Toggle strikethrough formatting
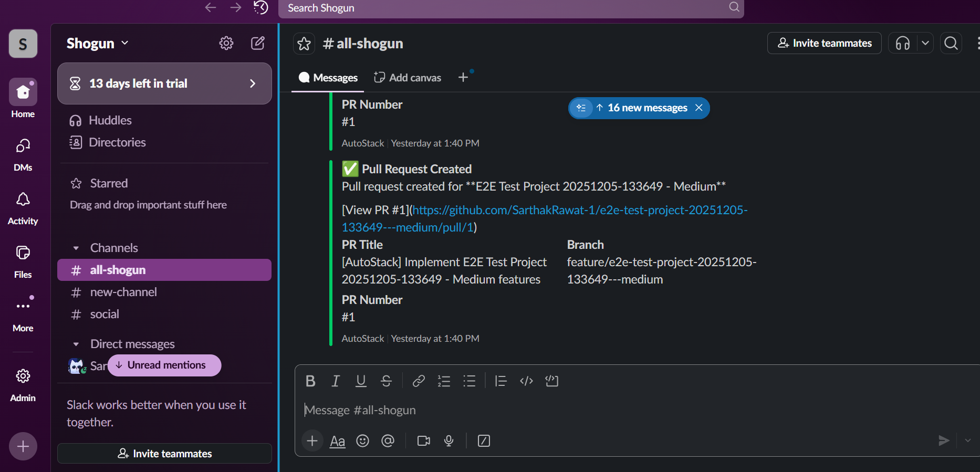The height and width of the screenshot is (472, 980). coord(386,381)
